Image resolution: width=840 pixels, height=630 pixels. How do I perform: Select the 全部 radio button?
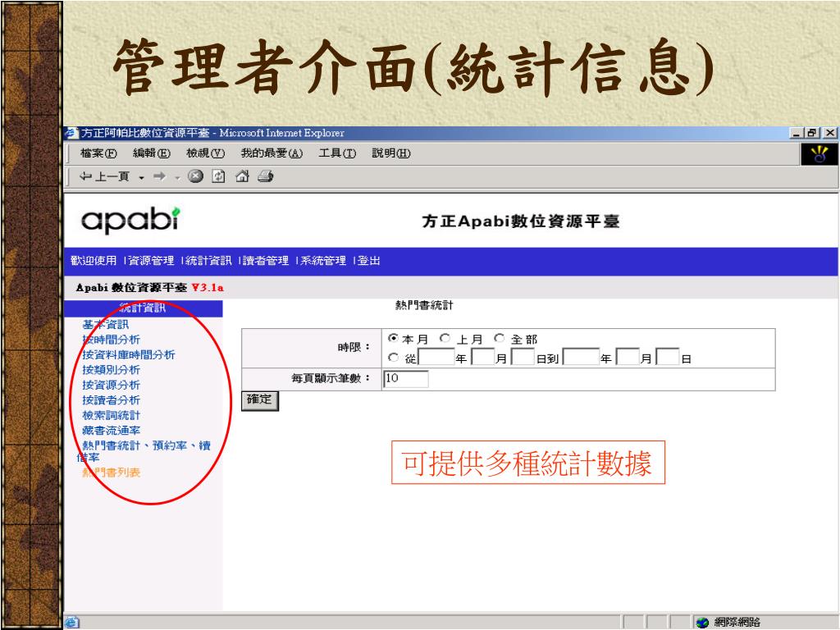pos(500,338)
